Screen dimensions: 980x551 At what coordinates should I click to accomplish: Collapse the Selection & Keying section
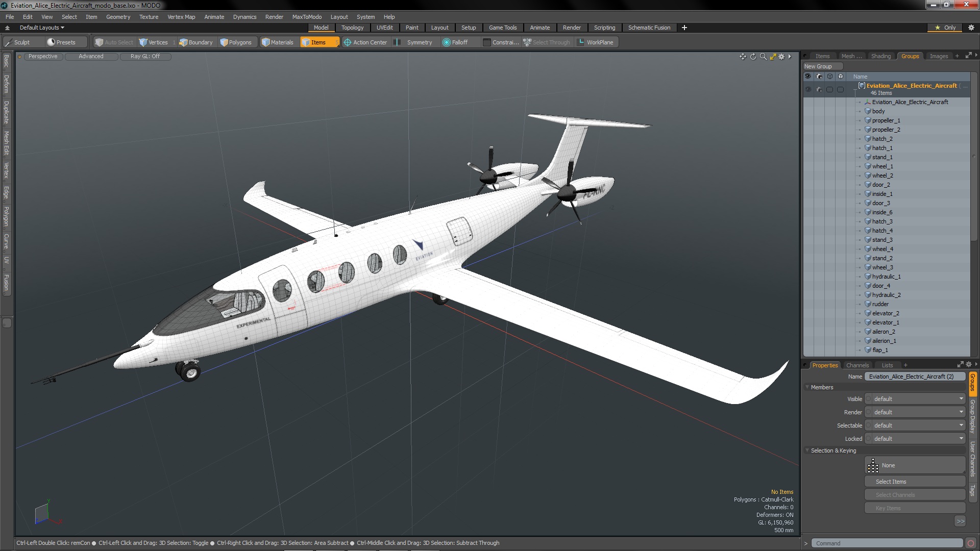[x=807, y=450]
